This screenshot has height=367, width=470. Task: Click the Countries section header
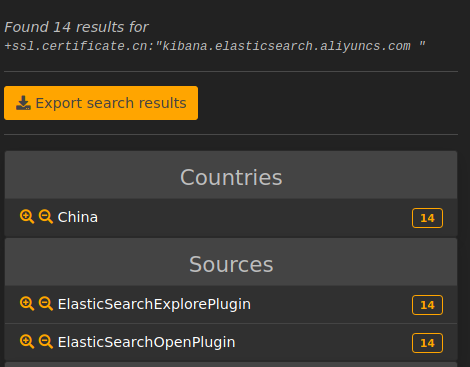231,175
